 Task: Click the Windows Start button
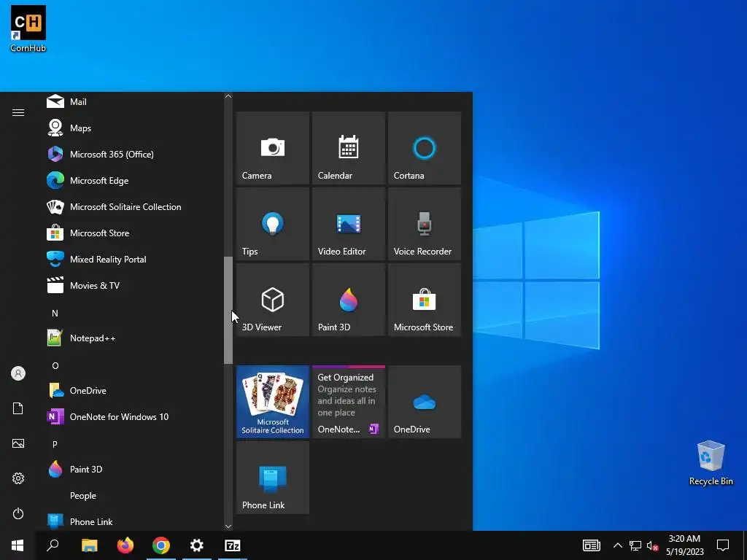click(x=18, y=545)
